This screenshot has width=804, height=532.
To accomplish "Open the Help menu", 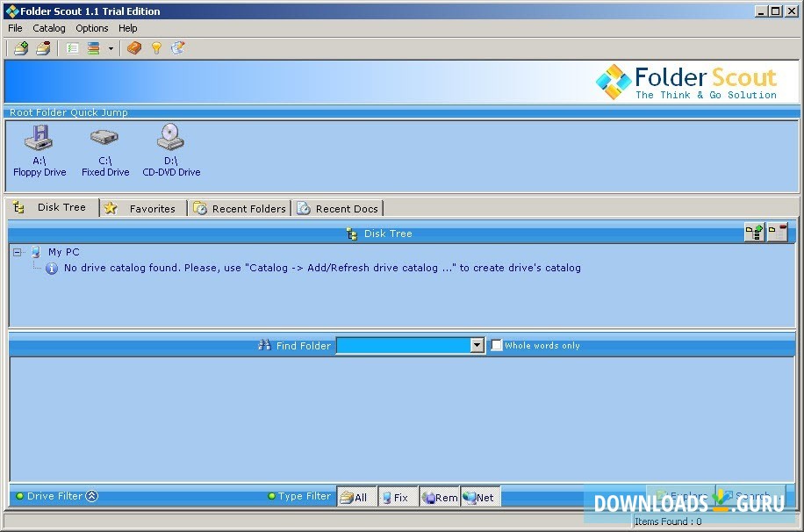I will click(127, 28).
